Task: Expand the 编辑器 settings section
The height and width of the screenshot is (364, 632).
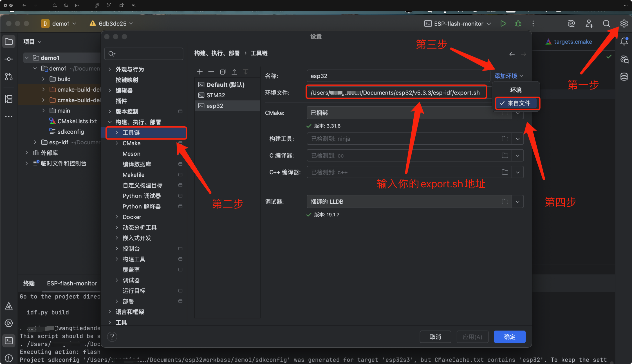Action: pos(110,90)
